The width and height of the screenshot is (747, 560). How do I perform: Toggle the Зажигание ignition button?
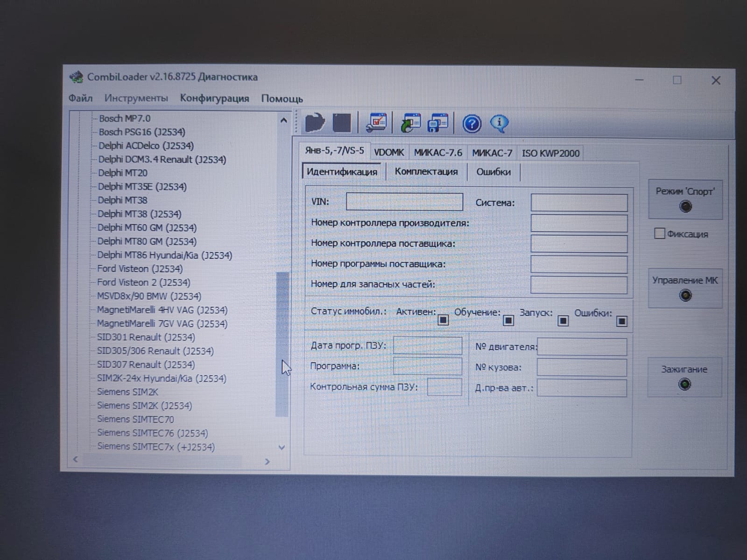(x=684, y=378)
